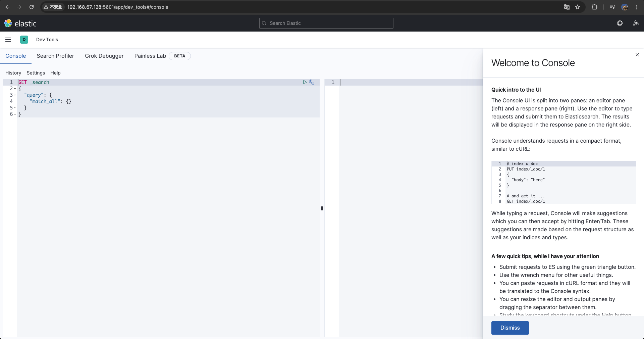Open the History menu
Image resolution: width=644 pixels, height=339 pixels.
tap(13, 73)
